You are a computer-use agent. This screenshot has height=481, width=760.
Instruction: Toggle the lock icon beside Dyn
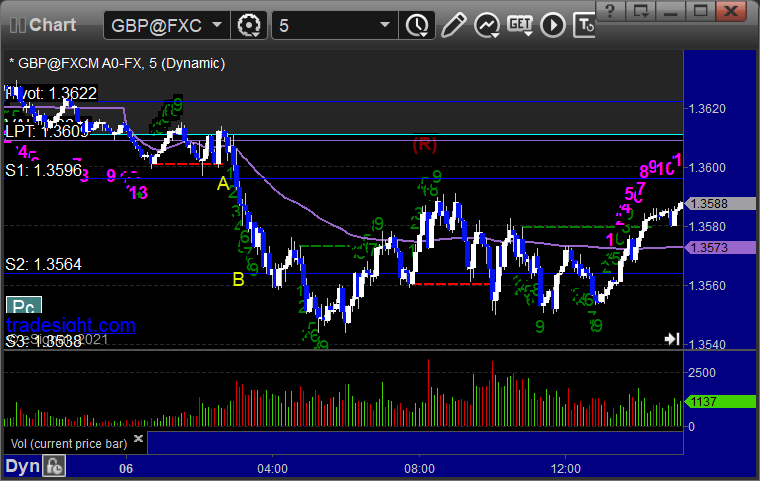[54, 466]
